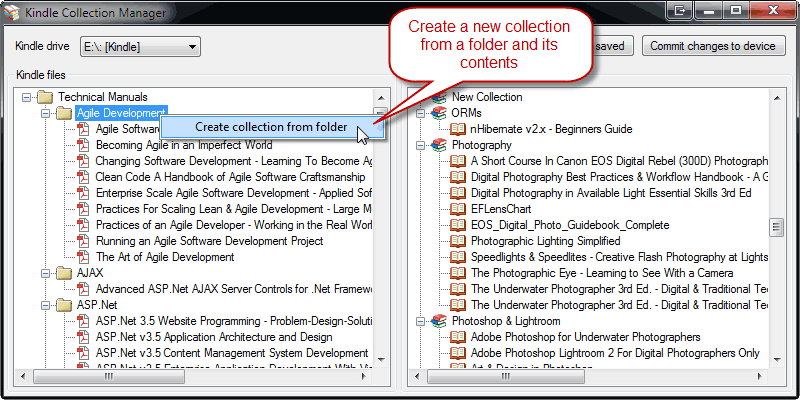
Task: Open the Kindle drive dropdown
Action: 140,47
